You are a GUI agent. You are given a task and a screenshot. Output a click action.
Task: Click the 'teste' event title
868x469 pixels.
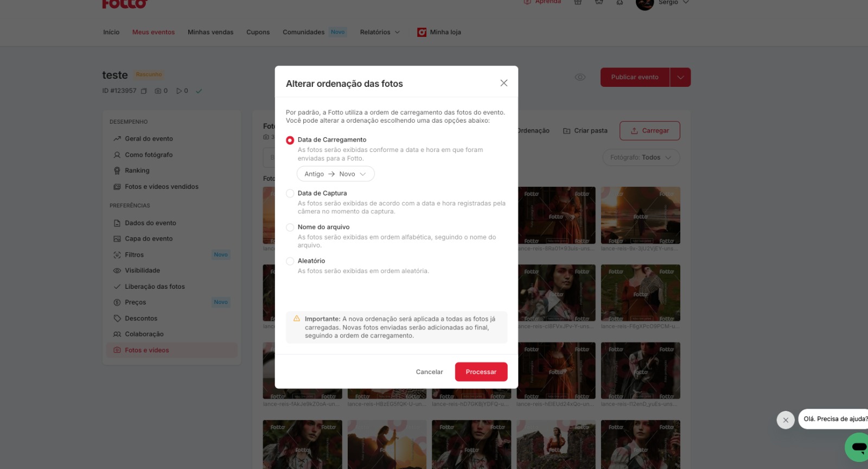pyautogui.click(x=115, y=75)
